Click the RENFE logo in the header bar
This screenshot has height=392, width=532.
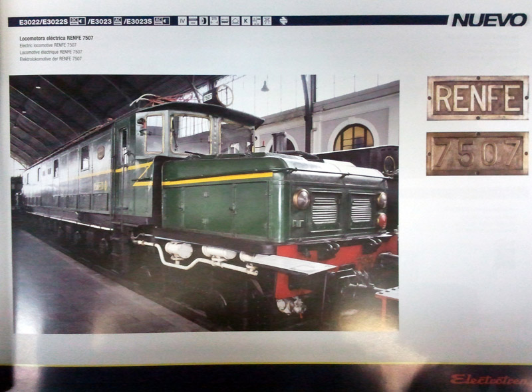coord(283,21)
